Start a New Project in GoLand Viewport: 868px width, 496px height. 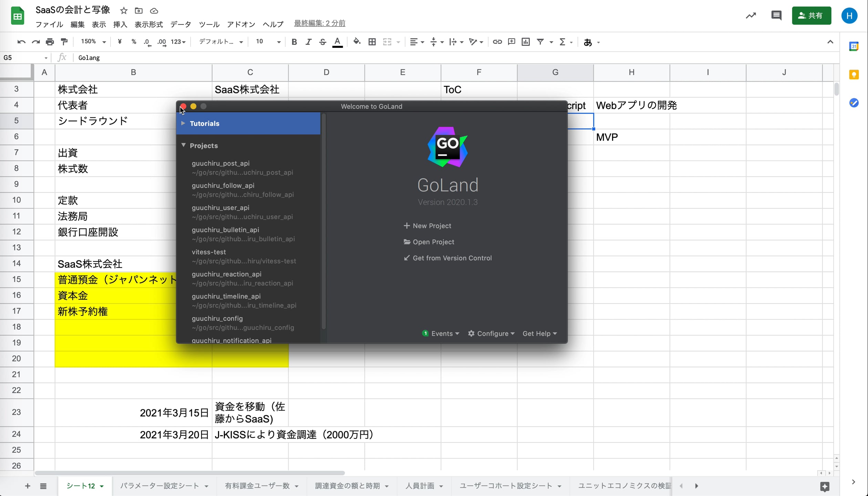click(431, 226)
